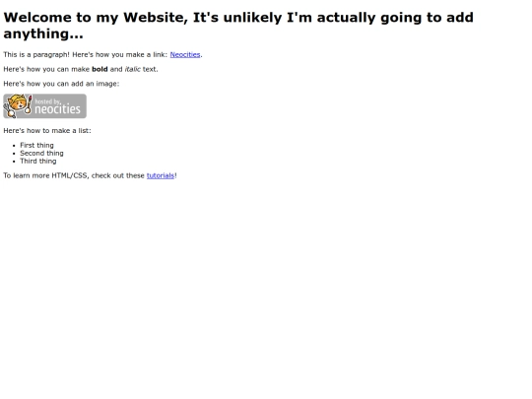This screenshot has width=532, height=399.
Task: Click the 'hosted by' text in badge
Action: [x=47, y=101]
